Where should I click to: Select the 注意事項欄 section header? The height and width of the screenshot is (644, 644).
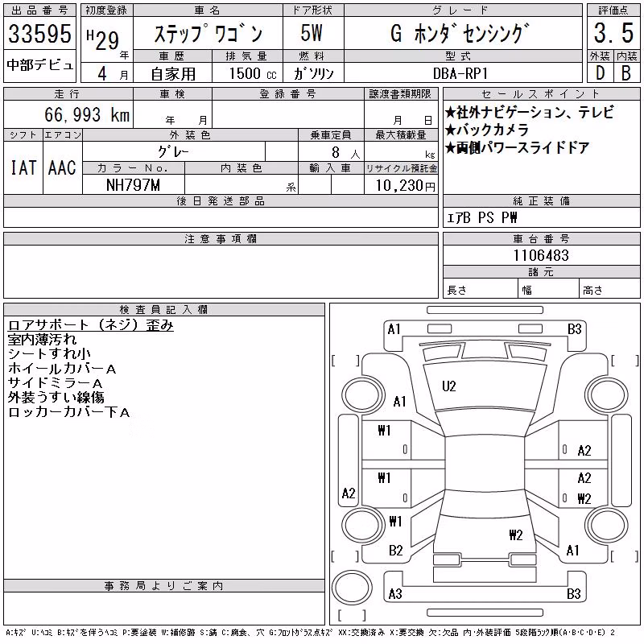point(221,238)
